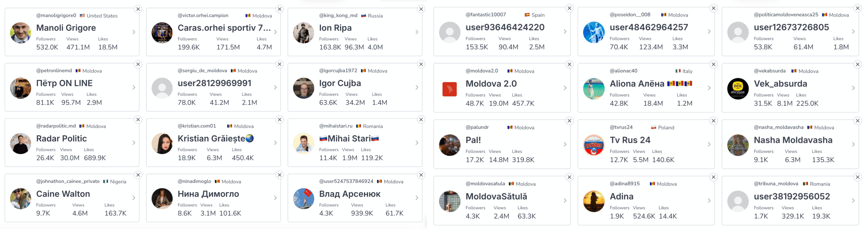This screenshot has width=868, height=229.
Task: Remove the Manoli Grigore card
Action: coord(138,9)
